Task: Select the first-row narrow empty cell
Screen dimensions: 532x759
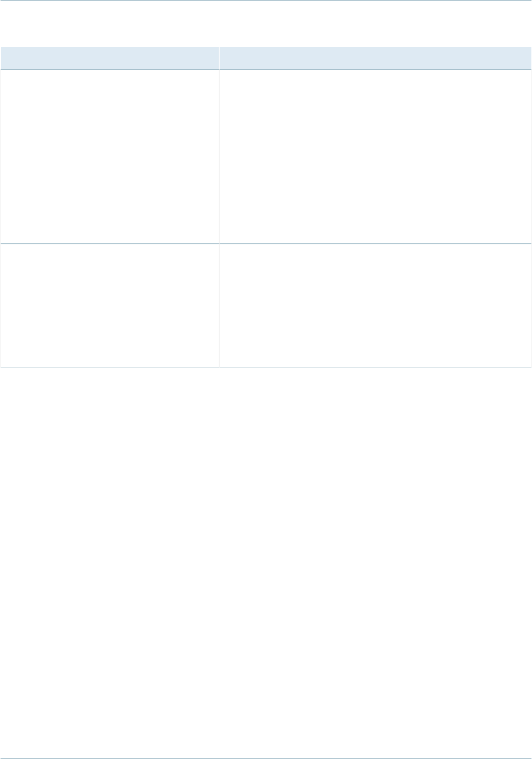Action: point(110,156)
